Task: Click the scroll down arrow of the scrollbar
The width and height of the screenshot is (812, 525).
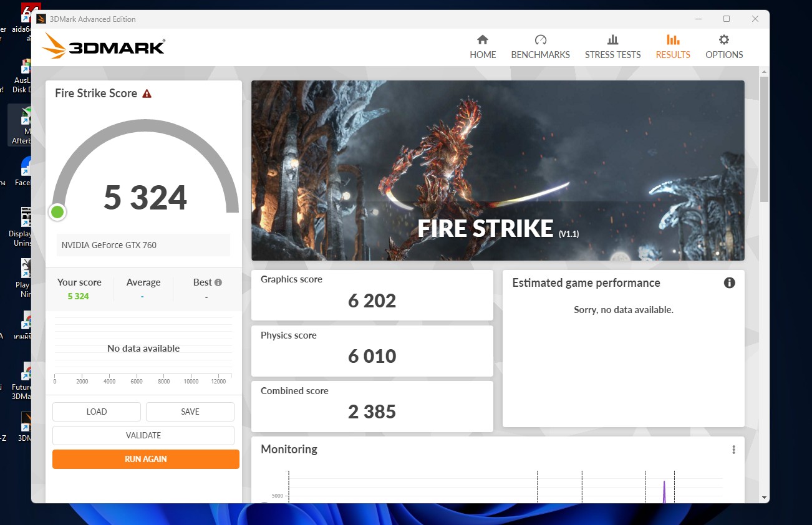Action: (x=764, y=498)
